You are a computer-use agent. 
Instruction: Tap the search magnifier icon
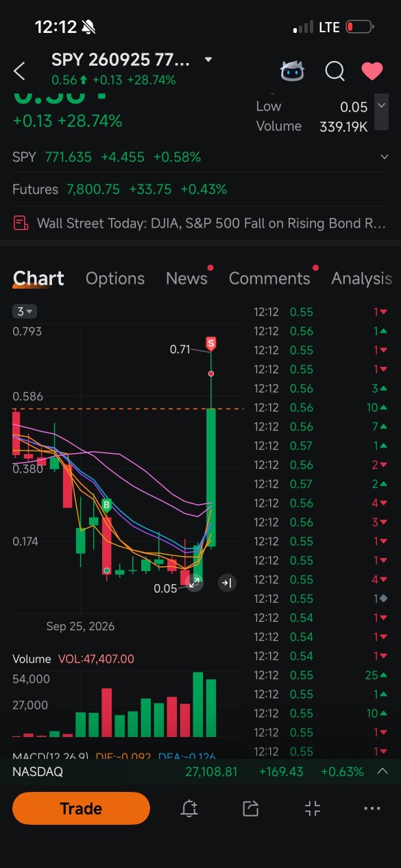[335, 71]
